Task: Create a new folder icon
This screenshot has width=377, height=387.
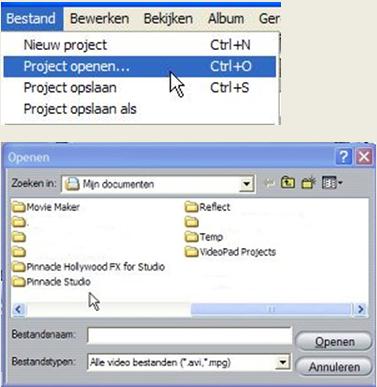Action: [308, 183]
